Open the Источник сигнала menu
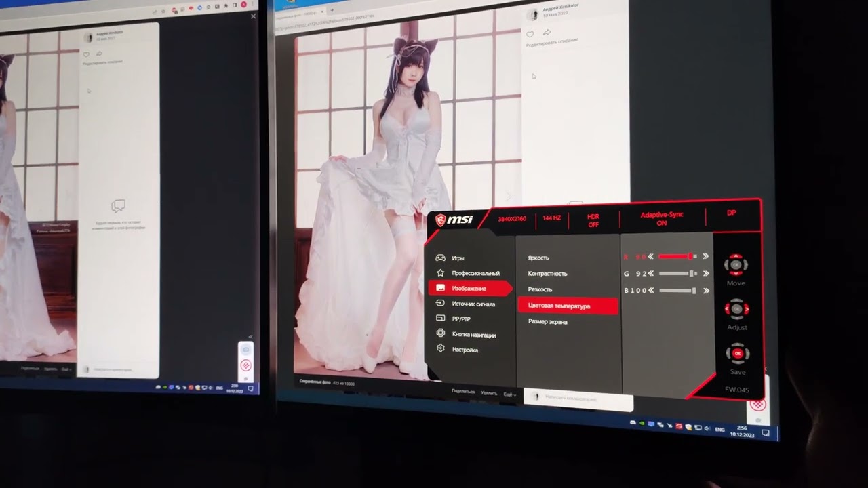 click(x=473, y=304)
